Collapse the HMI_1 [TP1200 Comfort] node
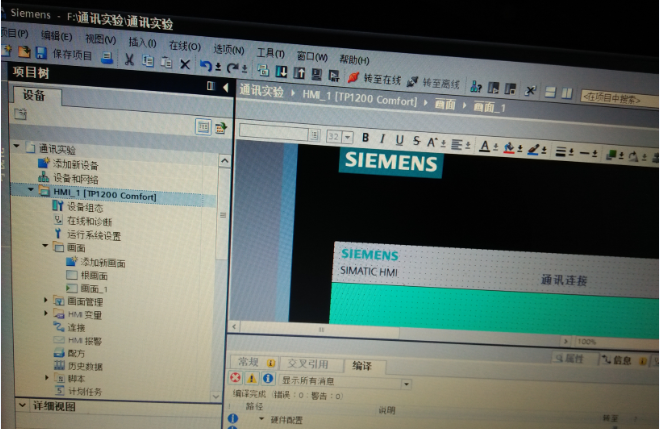The width and height of the screenshot is (660, 429). pyautogui.click(x=31, y=190)
